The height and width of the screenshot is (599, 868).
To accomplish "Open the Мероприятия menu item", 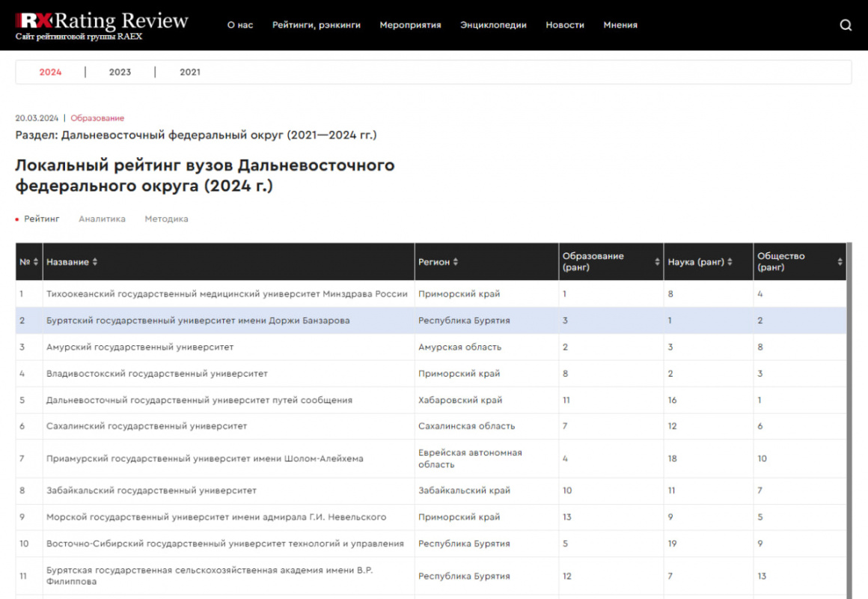I will click(410, 25).
